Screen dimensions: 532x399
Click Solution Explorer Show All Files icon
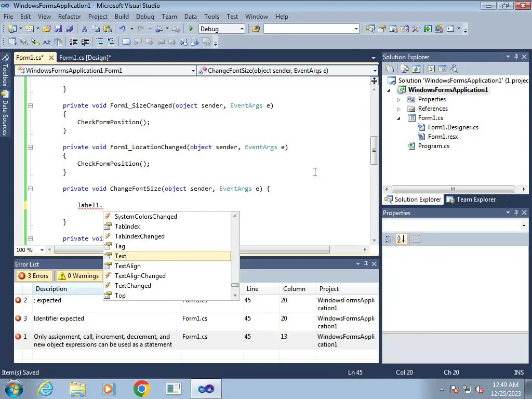coord(404,69)
